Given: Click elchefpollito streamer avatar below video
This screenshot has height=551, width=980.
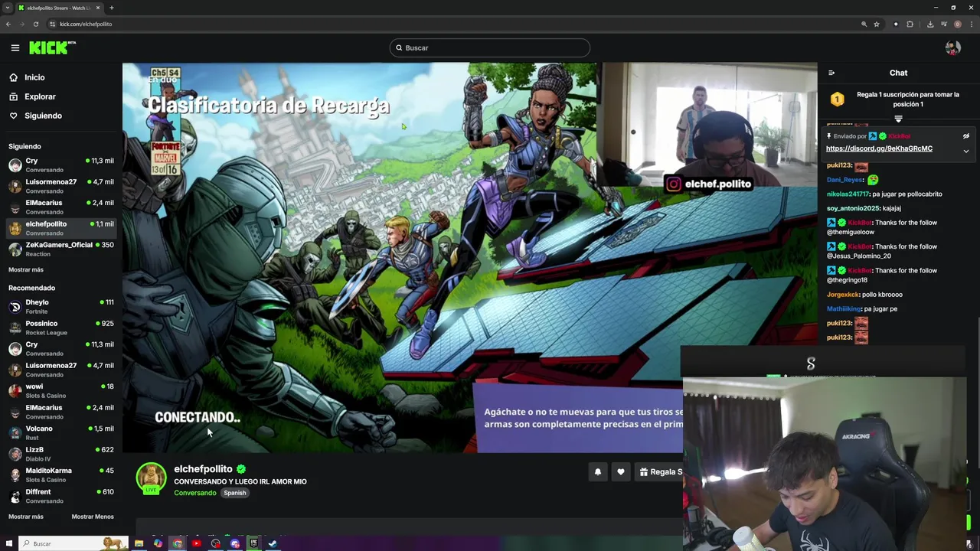Looking at the screenshot, I should (x=151, y=478).
